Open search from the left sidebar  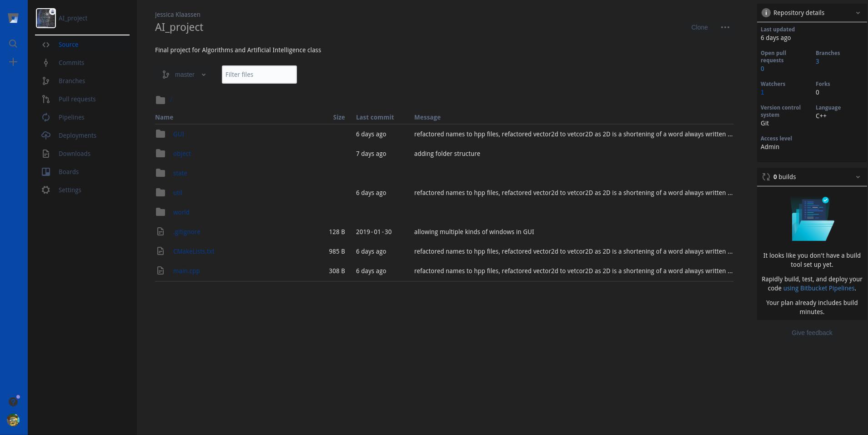coord(13,43)
